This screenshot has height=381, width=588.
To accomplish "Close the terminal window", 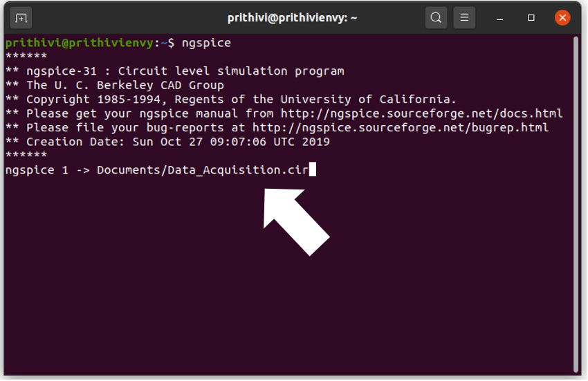I will coord(562,17).
